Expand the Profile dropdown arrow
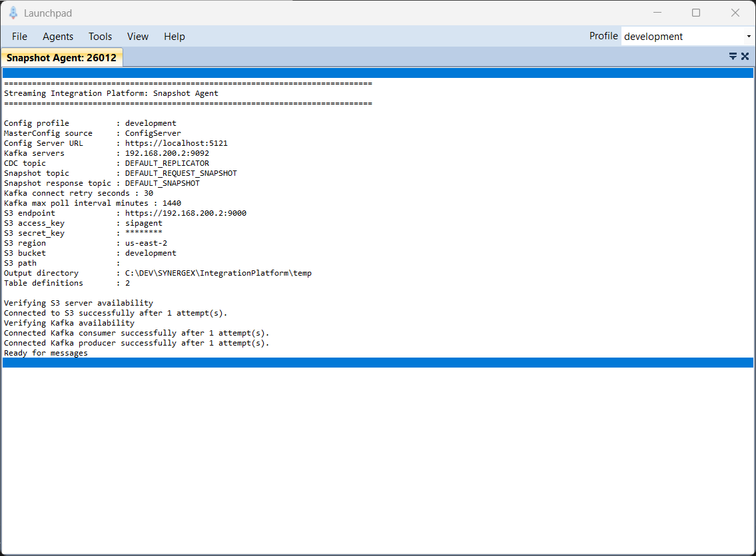Image resolution: width=756 pixels, height=556 pixels. coord(748,37)
